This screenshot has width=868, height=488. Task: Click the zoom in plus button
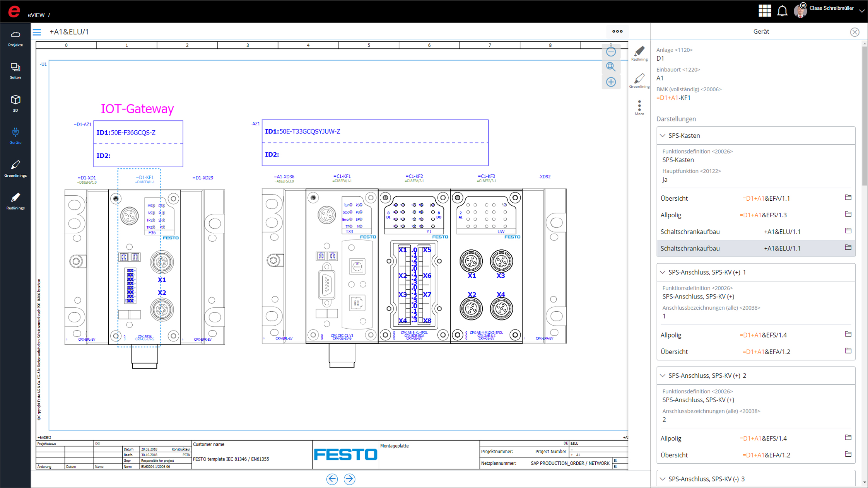(611, 82)
